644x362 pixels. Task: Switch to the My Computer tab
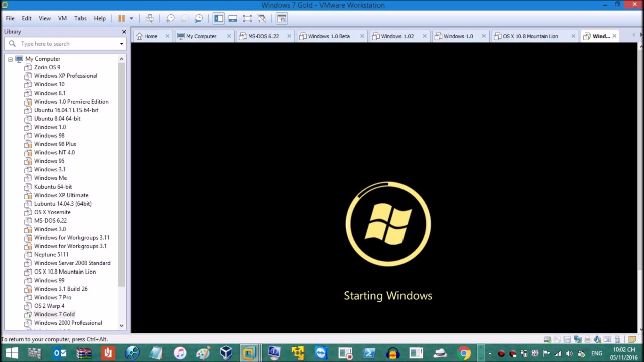click(201, 36)
